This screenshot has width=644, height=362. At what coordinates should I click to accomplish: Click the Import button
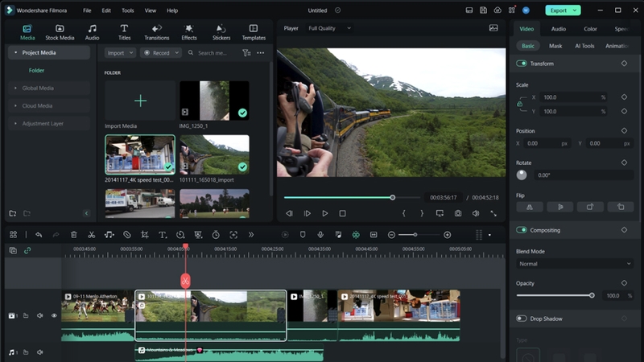point(120,53)
